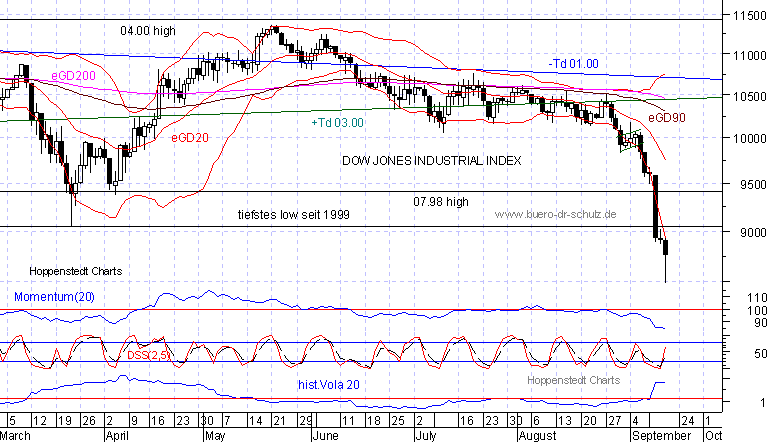Click the June month label
Viewport: 770px width, 442px height.
click(325, 436)
